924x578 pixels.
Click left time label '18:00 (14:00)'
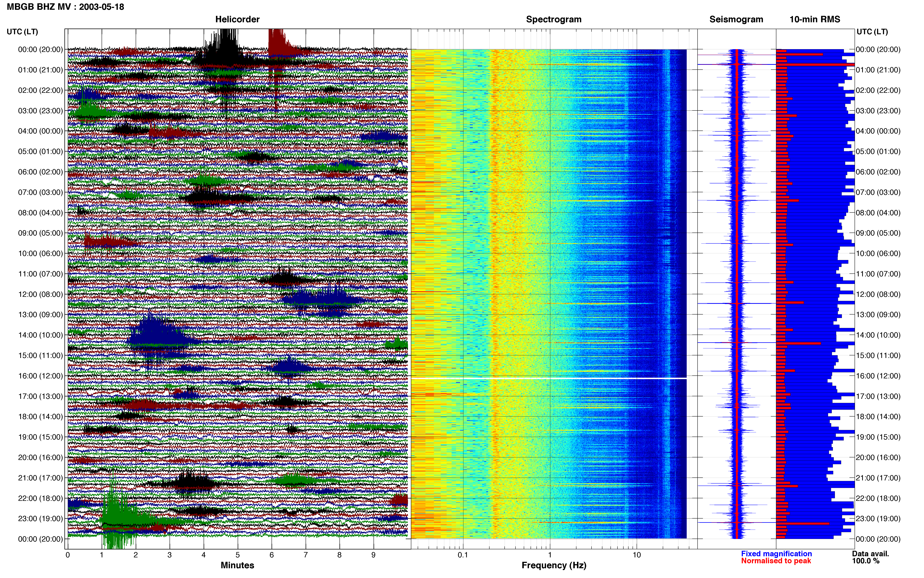41,417
